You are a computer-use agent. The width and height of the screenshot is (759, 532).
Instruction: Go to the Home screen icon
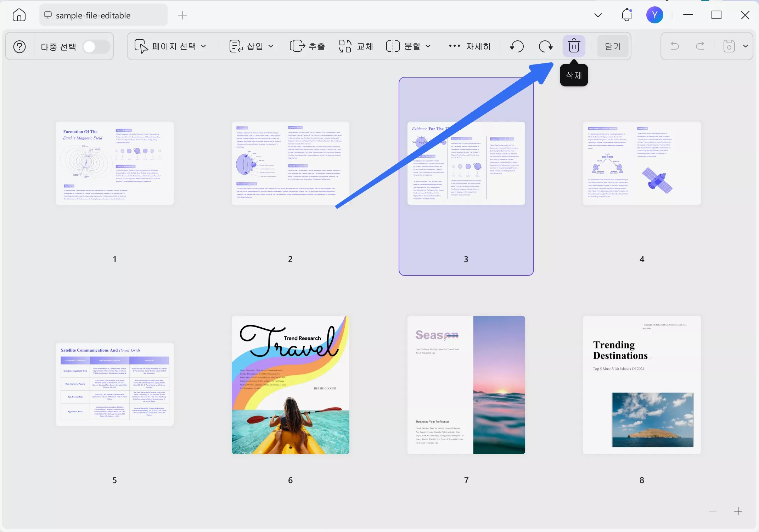(19, 15)
